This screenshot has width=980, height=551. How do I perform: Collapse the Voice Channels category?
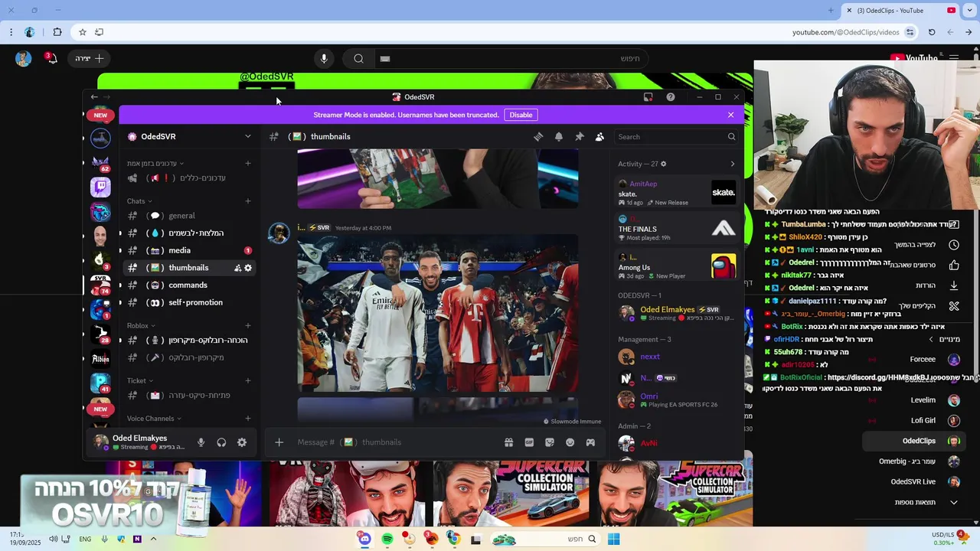(x=154, y=419)
